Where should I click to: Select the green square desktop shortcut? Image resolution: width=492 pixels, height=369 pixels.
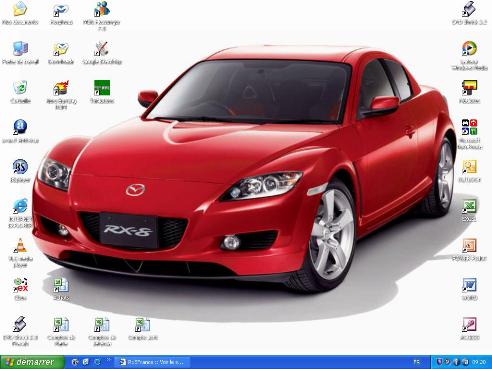coord(102,88)
